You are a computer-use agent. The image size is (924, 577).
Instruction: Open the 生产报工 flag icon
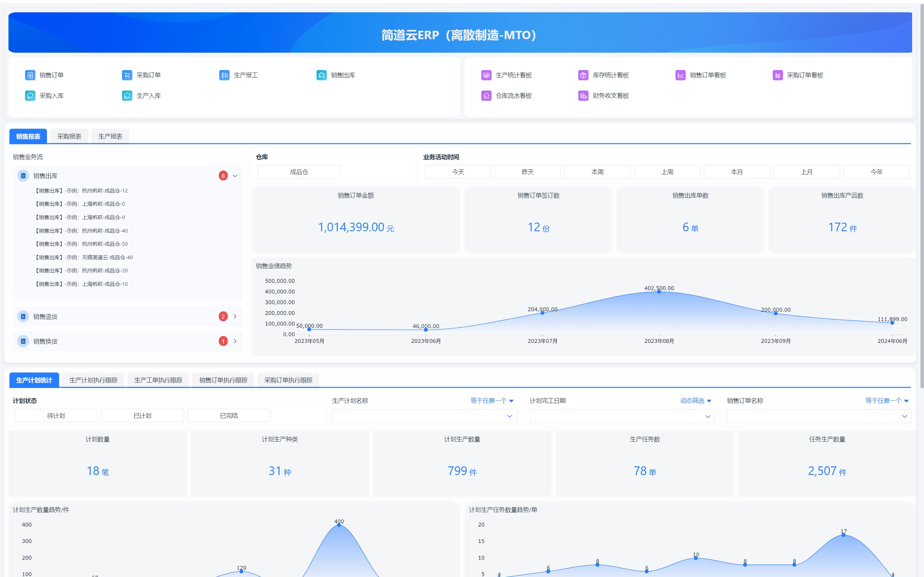(x=224, y=75)
